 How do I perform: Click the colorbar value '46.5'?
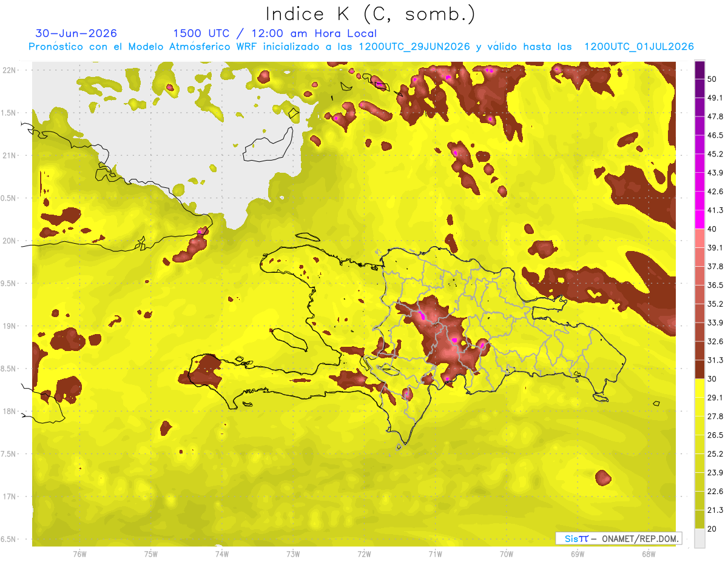click(x=715, y=135)
